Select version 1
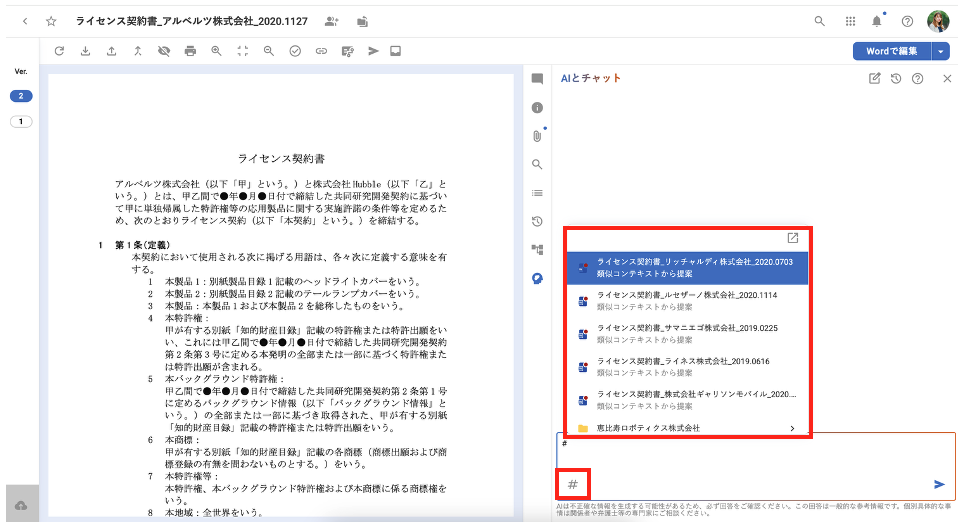The width and height of the screenshot is (960, 524). pyautogui.click(x=21, y=122)
